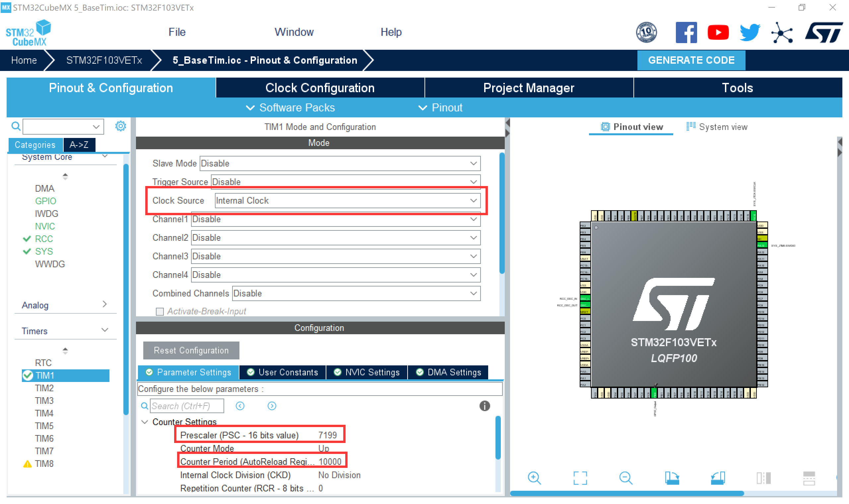Screen dimensions: 849x504
Task: Open the Slave Mode dropdown
Action: (340, 163)
